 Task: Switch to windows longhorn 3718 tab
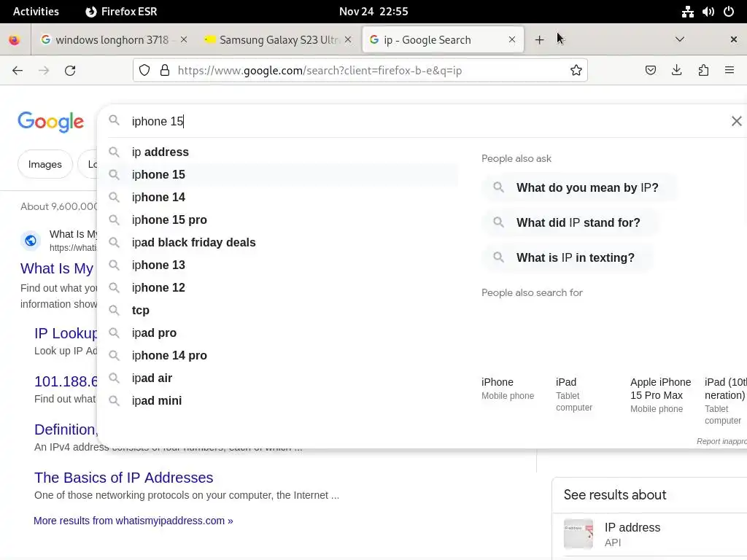(113, 40)
